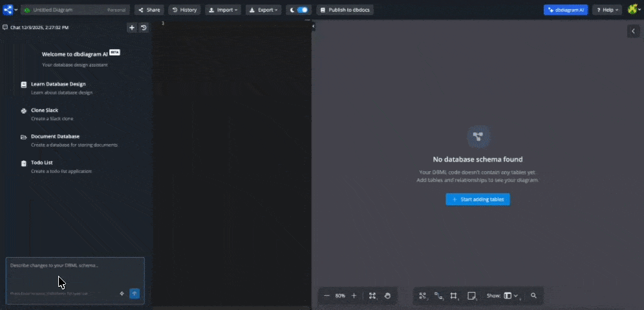
Task: Collapse the code editor panel arrow
Action: [313, 26]
